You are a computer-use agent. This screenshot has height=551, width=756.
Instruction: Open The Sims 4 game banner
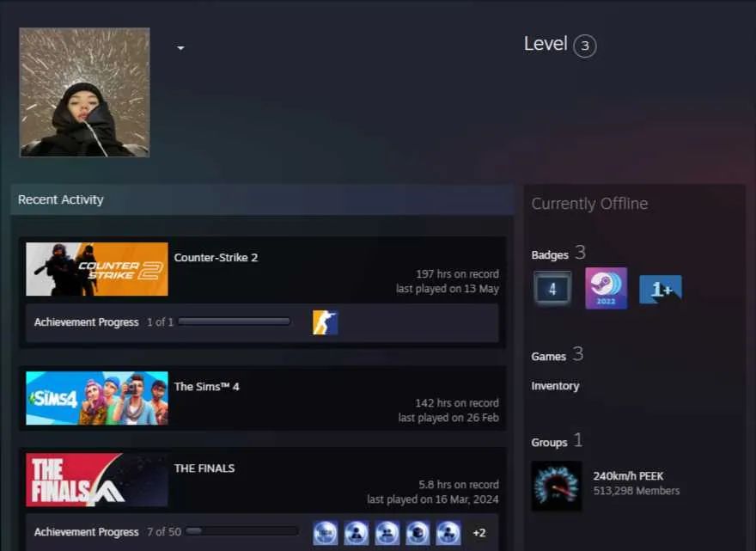click(97, 398)
